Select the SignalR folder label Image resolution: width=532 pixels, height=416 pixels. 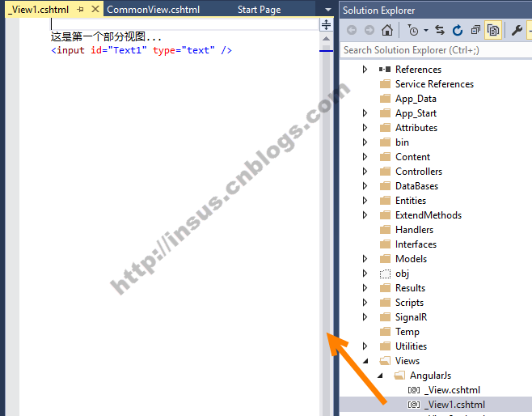pos(411,317)
